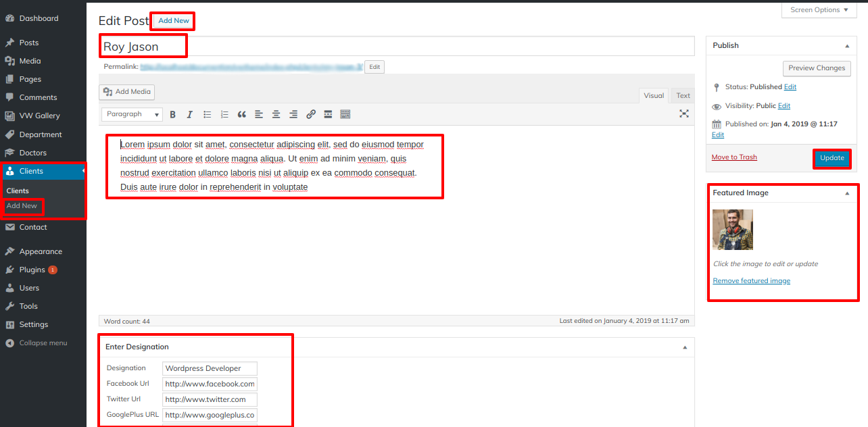Center align the paragraph text
868x427 pixels.
[x=276, y=115]
